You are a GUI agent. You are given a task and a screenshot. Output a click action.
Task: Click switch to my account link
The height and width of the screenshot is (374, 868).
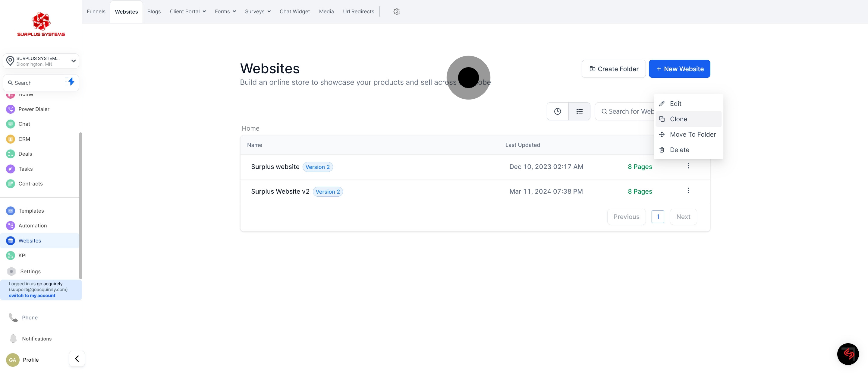(32, 295)
